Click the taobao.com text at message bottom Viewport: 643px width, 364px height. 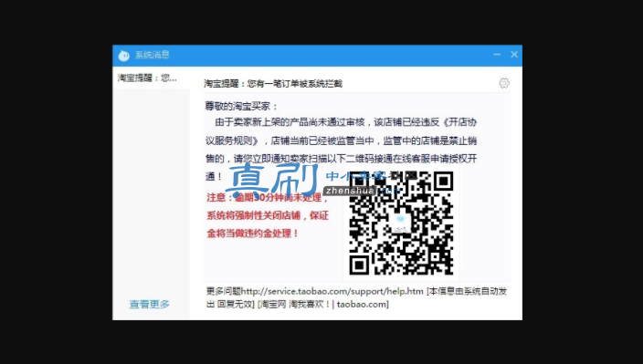click(362, 304)
